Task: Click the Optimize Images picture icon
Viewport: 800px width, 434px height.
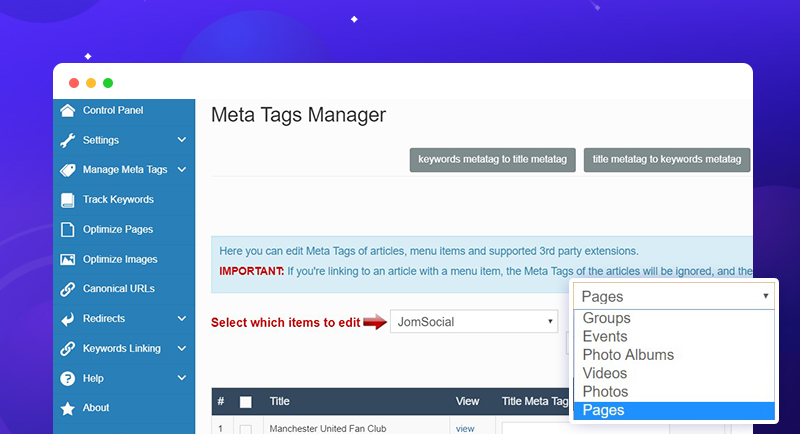Action: point(67,260)
